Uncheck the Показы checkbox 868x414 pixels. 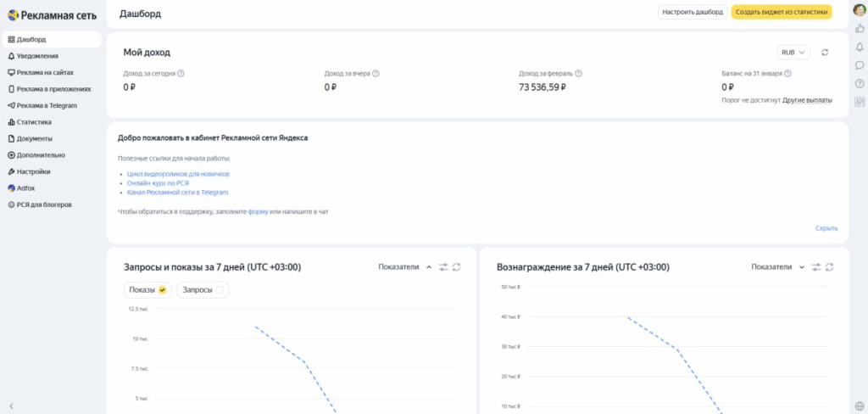click(x=162, y=290)
